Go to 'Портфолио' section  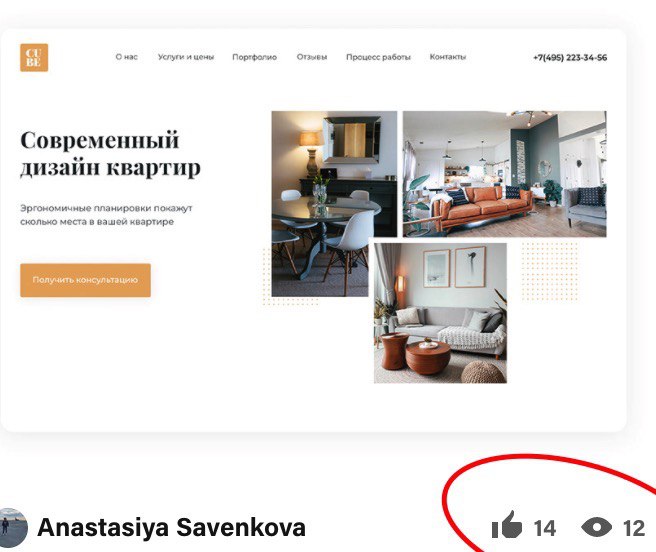(254, 57)
